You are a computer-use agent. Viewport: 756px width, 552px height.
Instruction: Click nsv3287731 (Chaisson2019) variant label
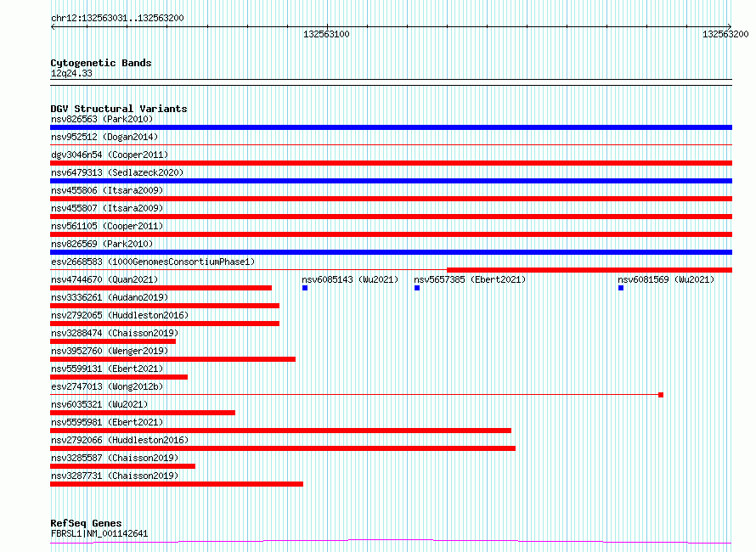point(115,476)
